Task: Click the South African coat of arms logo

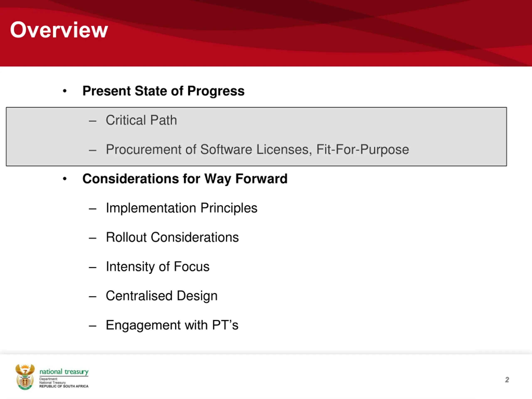Action: pos(25,377)
